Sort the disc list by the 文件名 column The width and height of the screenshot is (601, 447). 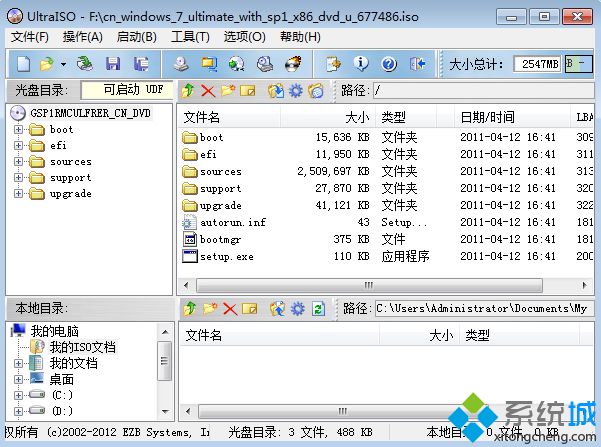click(229, 117)
